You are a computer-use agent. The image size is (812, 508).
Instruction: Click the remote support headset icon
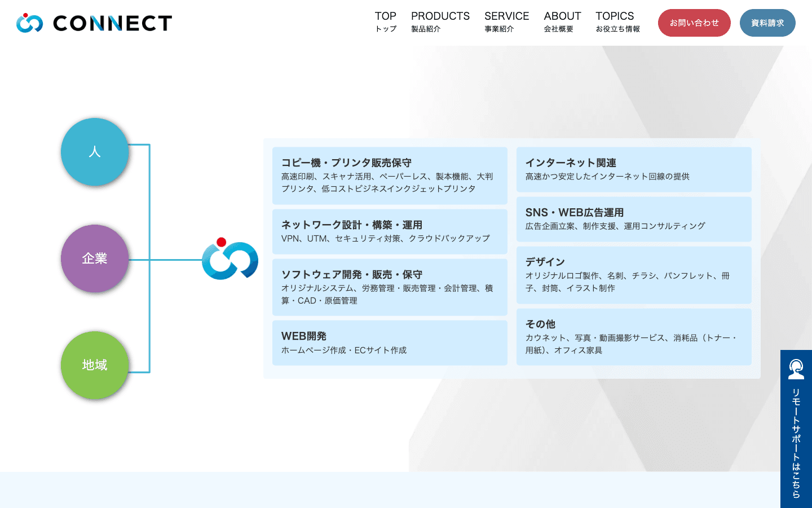click(796, 369)
